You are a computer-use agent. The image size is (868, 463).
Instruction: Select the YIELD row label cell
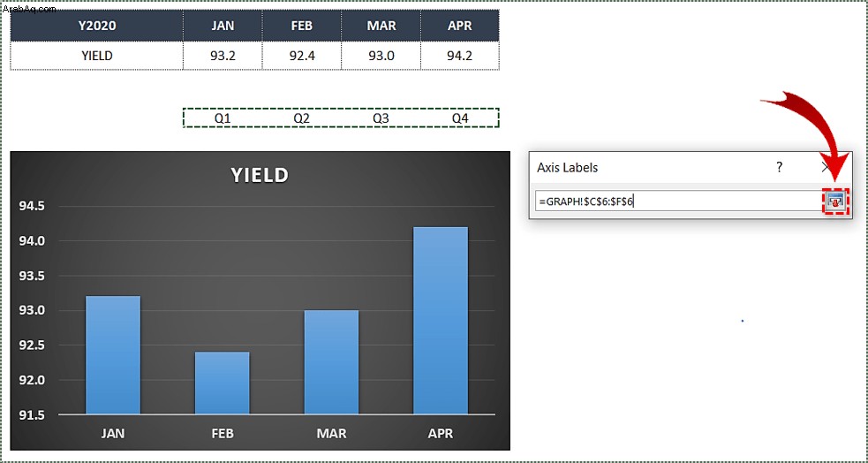(97, 56)
